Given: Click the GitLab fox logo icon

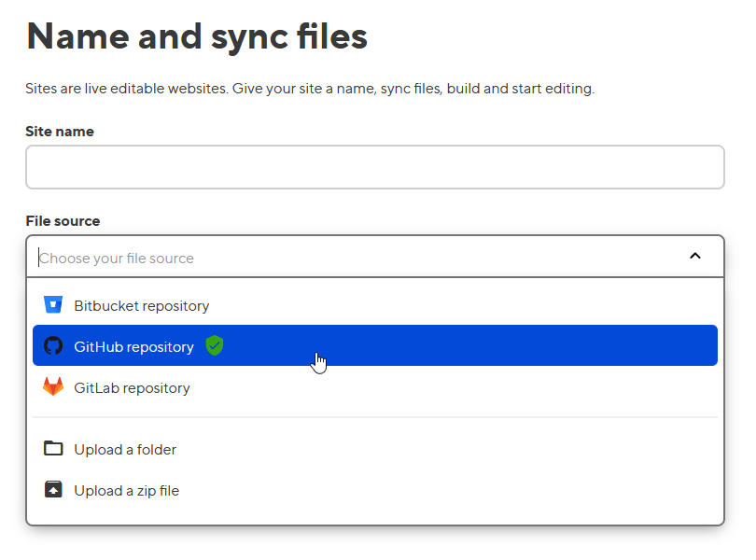Looking at the screenshot, I should (53, 387).
